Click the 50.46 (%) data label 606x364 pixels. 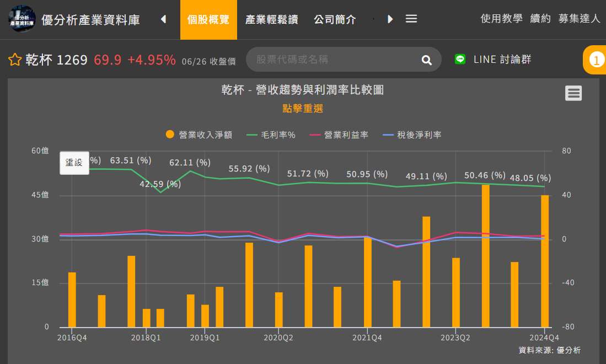(485, 175)
